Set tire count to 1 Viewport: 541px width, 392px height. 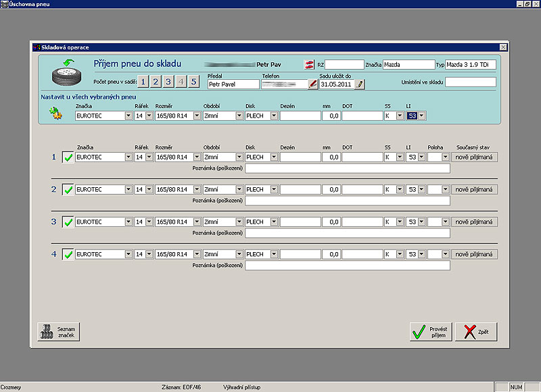tap(143, 82)
